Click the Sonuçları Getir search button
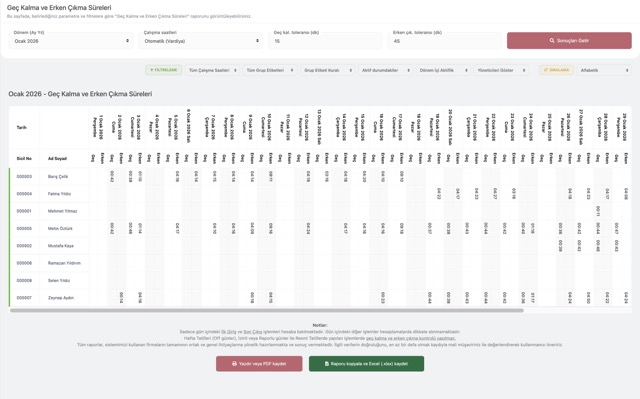 [569, 41]
